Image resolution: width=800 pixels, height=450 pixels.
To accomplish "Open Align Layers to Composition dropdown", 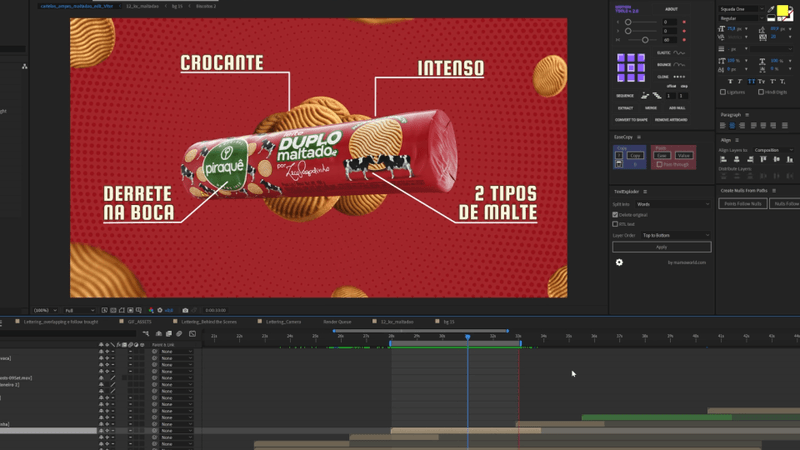I will [x=773, y=150].
